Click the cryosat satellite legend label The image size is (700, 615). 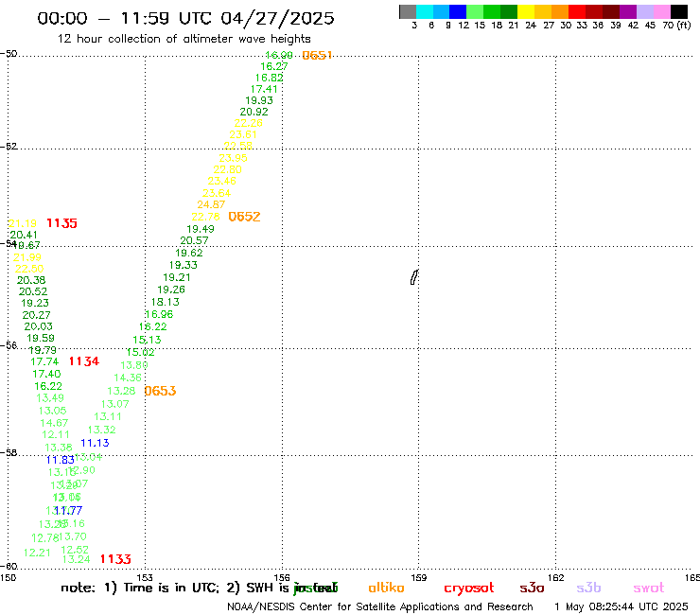click(469, 589)
